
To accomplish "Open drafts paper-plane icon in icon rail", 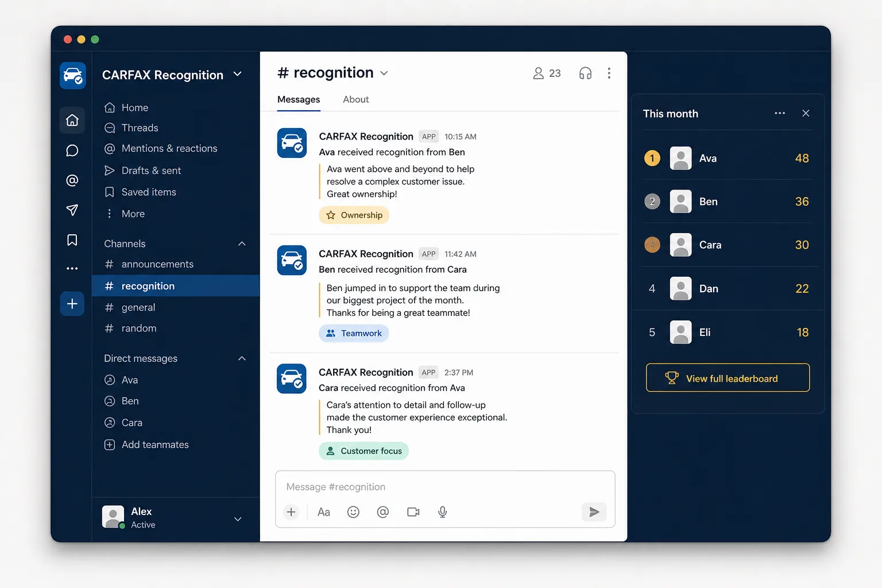I will click(72, 210).
